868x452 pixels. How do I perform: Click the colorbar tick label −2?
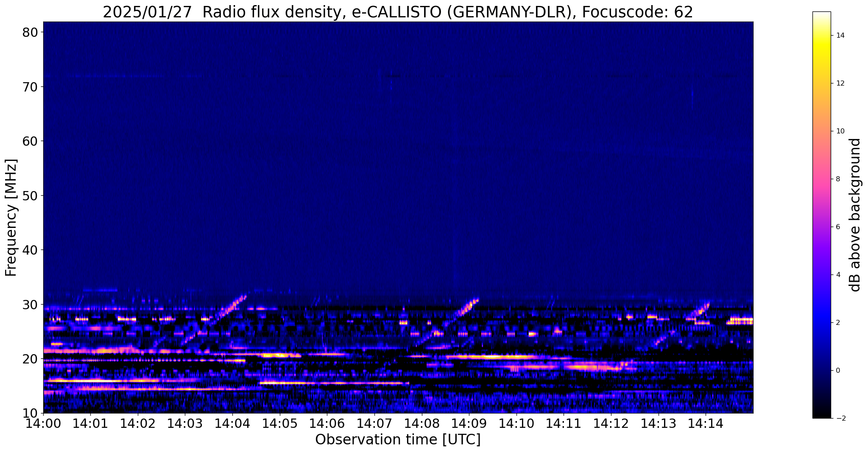click(840, 419)
